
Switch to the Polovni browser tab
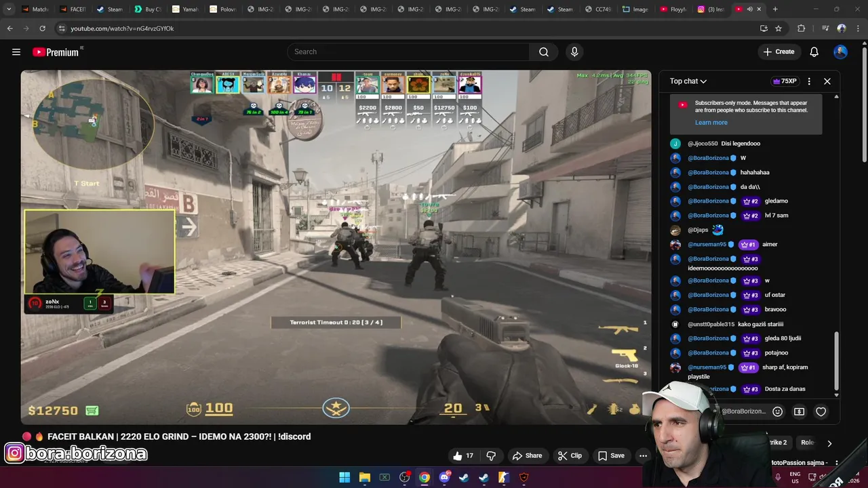click(x=222, y=9)
